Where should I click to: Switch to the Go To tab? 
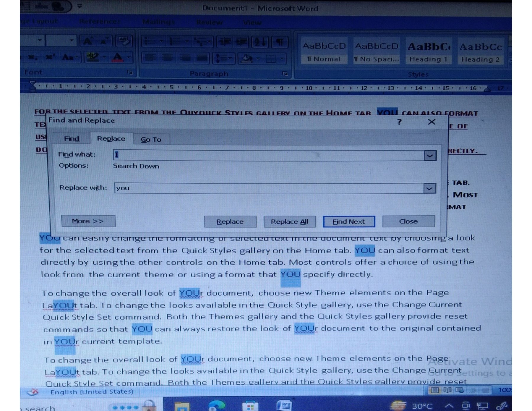point(151,139)
